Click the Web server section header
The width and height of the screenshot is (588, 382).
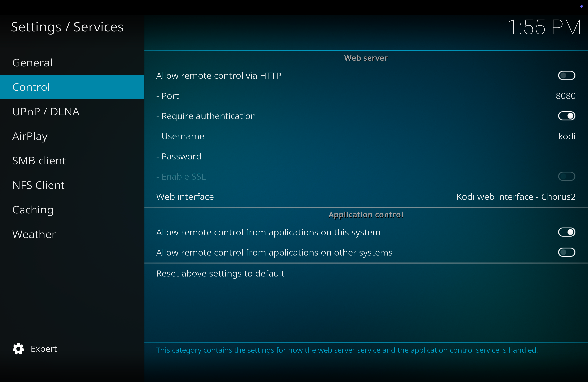coord(366,58)
